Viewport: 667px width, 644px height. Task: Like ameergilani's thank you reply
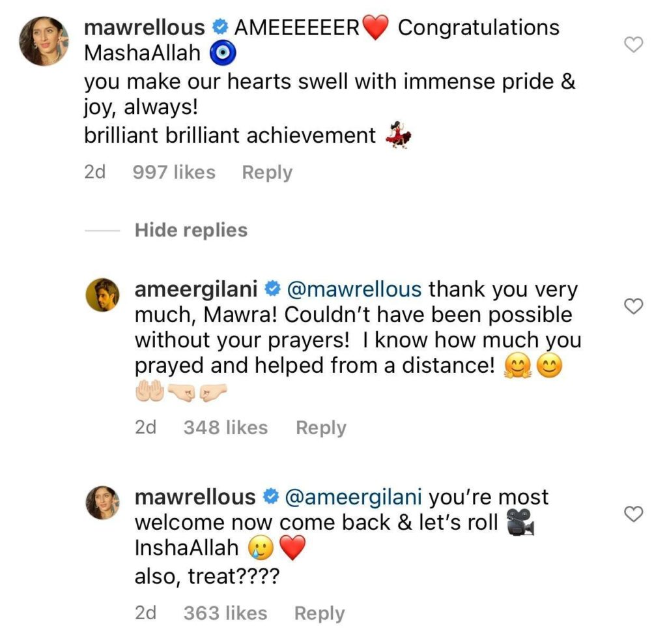point(633,306)
